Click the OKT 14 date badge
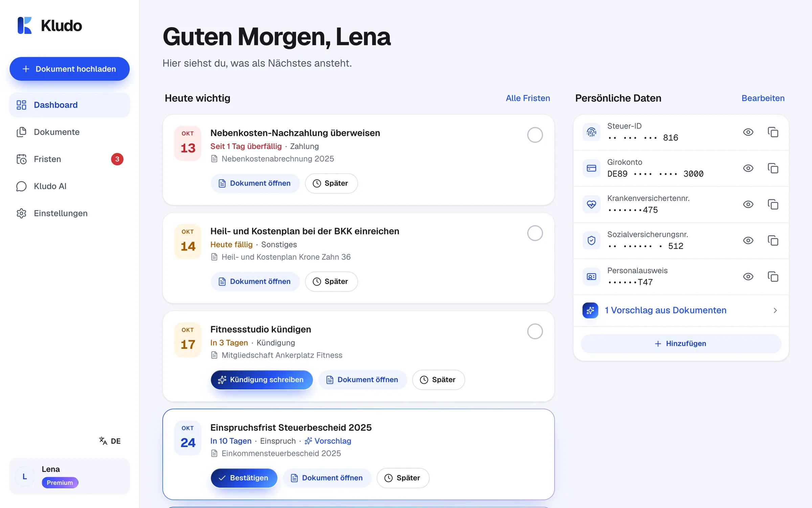This screenshot has width=812, height=508. tap(188, 241)
